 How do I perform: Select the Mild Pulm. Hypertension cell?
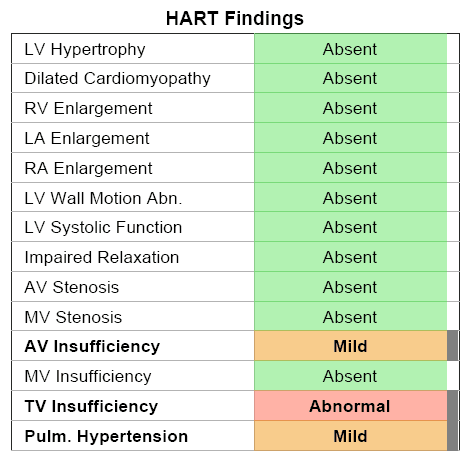pyautogui.click(x=350, y=436)
